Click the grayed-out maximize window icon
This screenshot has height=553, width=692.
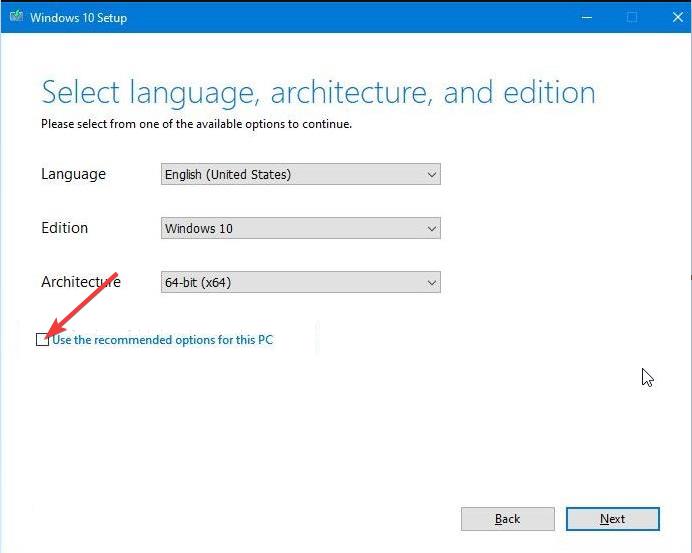[x=632, y=18]
